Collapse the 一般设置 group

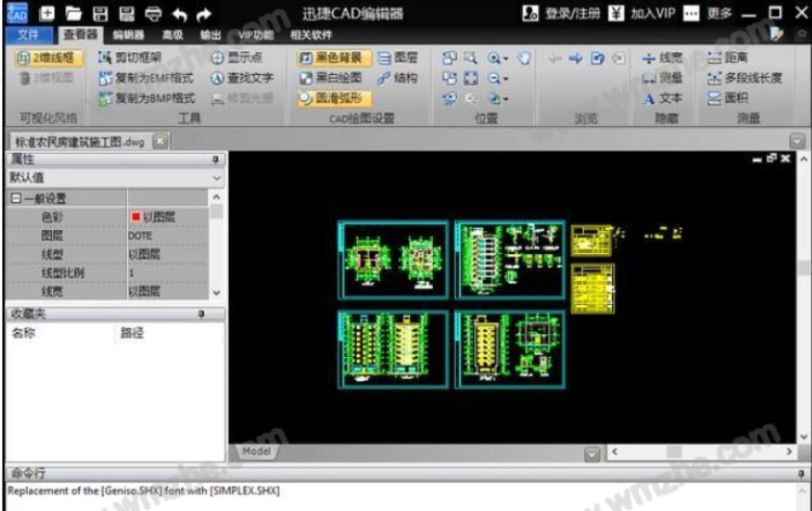[x=16, y=198]
